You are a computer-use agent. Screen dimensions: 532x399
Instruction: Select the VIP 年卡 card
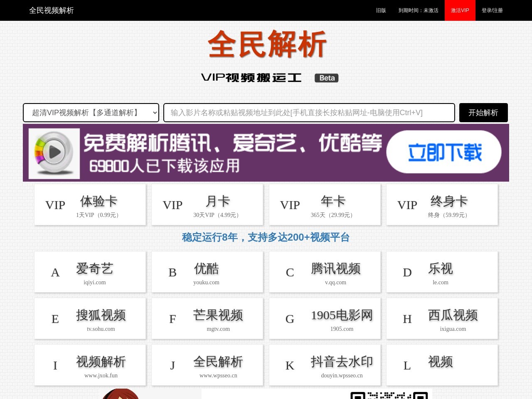[x=325, y=205]
